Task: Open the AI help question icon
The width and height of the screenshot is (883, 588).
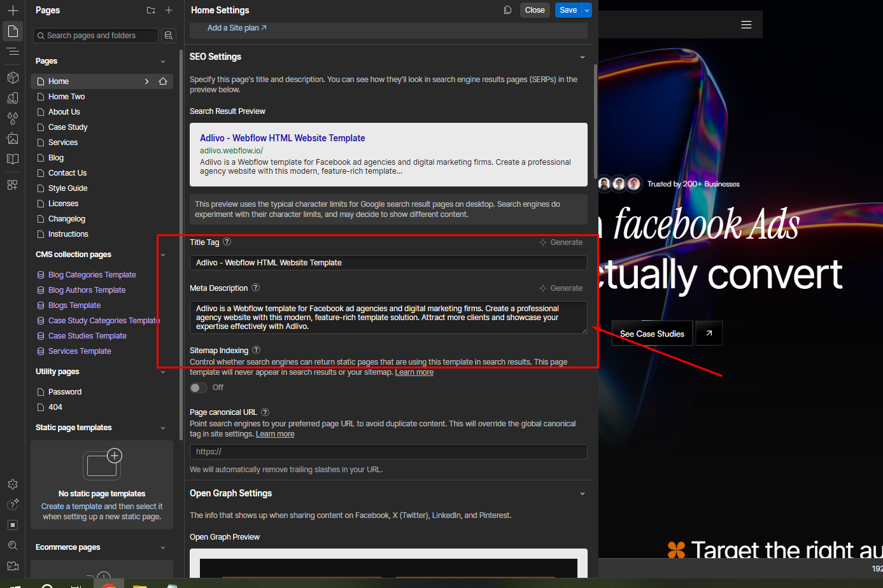Action: coord(13,505)
